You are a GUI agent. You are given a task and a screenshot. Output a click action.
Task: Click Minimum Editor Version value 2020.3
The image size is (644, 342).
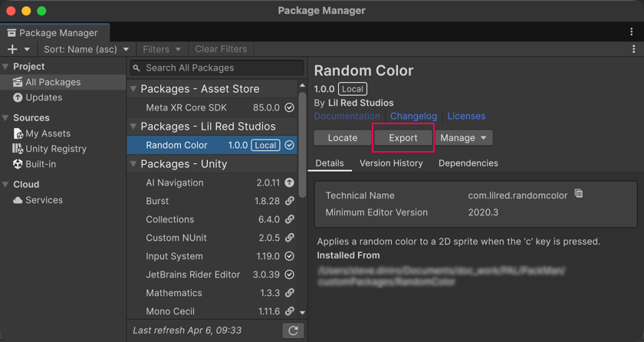pos(484,212)
